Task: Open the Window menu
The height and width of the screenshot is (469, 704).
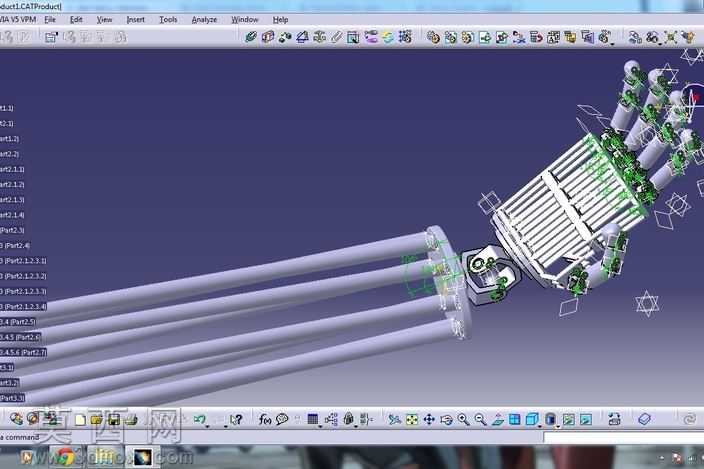Action: point(245,20)
